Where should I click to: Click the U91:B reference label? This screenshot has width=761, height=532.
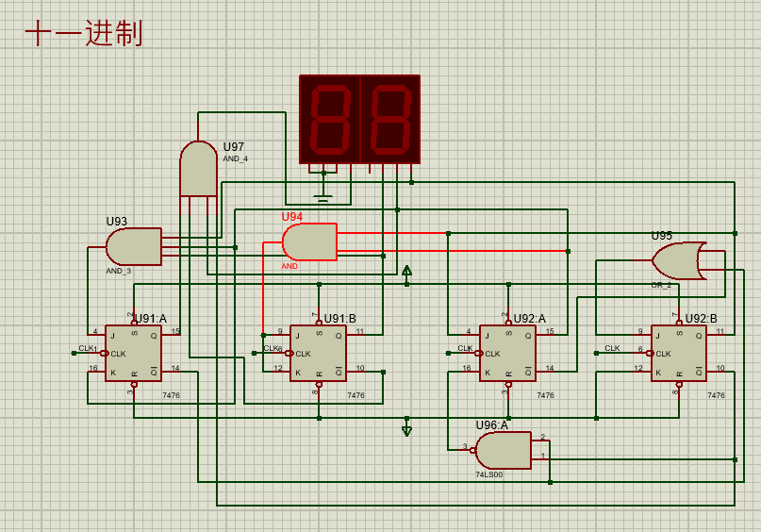(x=339, y=319)
